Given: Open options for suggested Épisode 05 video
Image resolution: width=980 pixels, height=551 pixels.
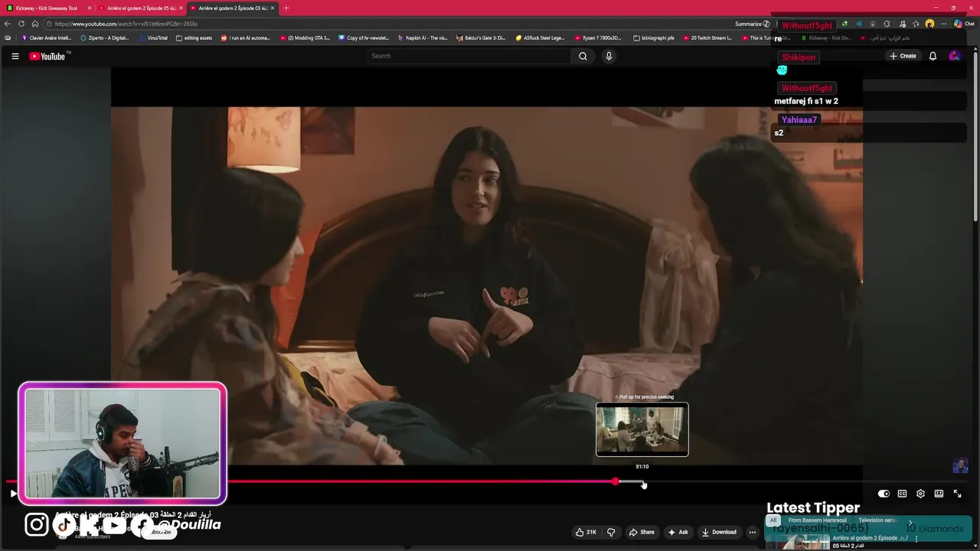Looking at the screenshot, I should pyautogui.click(x=916, y=539).
